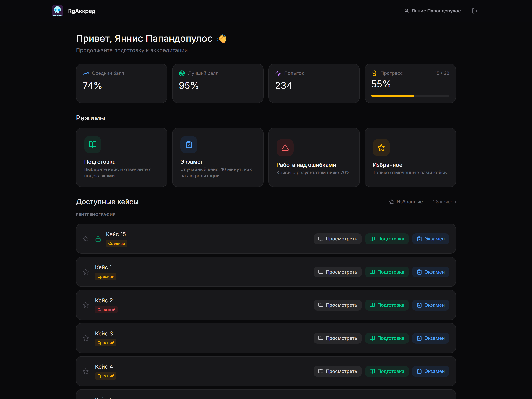Click the Средний difficulty badge on Кейс 15
This screenshot has height=399, width=532.
(117, 243)
